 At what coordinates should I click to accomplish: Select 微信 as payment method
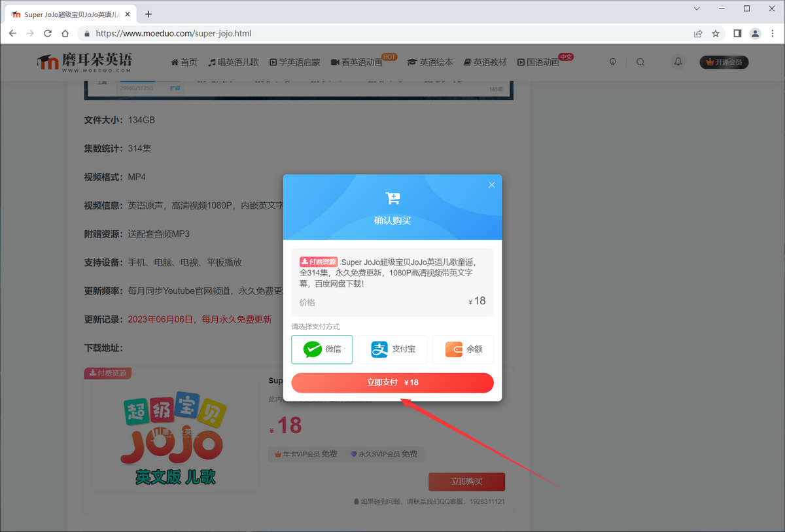322,349
